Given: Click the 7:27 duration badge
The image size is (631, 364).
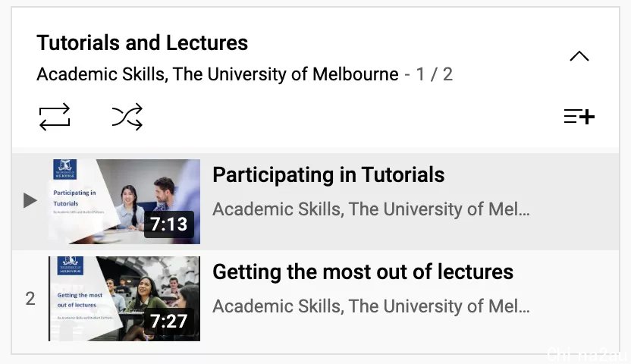Looking at the screenshot, I should (x=169, y=321).
